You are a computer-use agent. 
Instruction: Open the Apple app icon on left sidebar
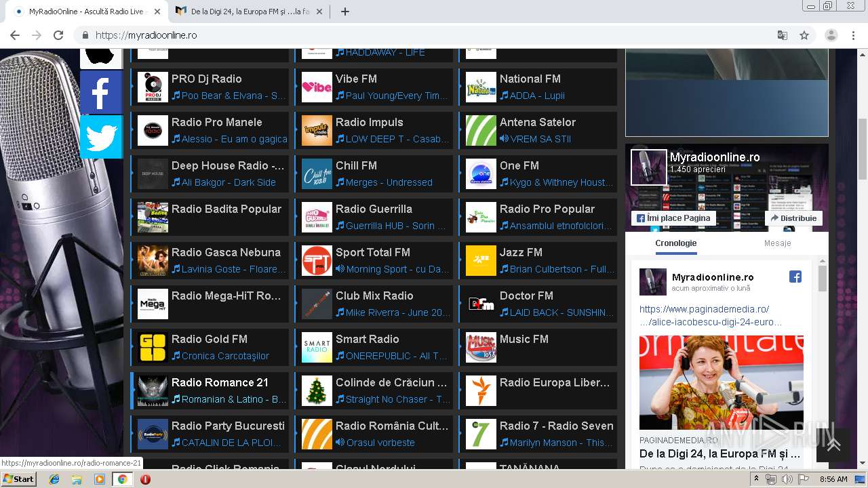101,58
